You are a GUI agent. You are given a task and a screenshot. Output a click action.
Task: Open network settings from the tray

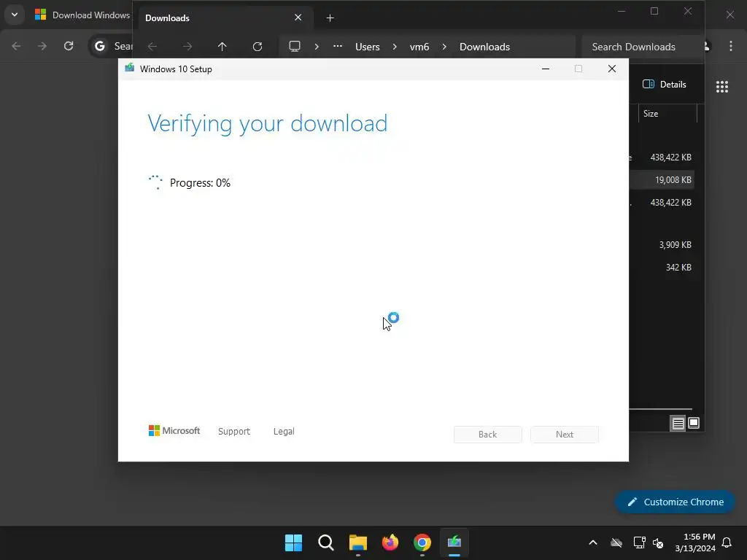(639, 542)
